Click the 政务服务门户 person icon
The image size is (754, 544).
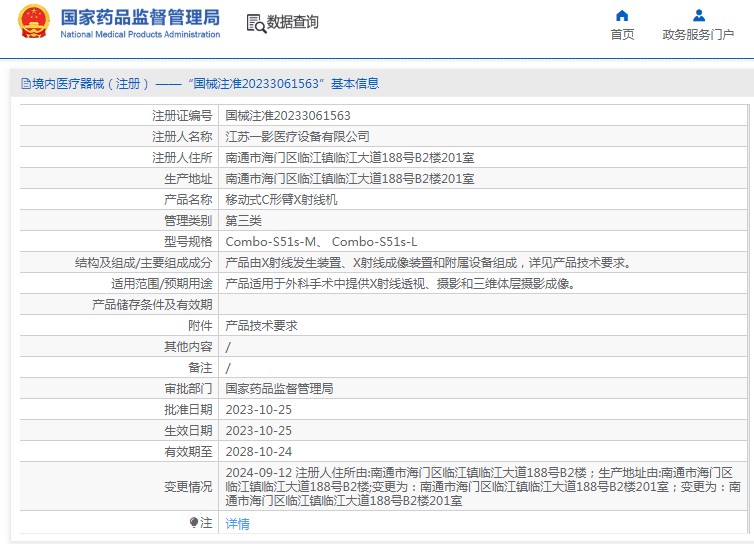[699, 15]
